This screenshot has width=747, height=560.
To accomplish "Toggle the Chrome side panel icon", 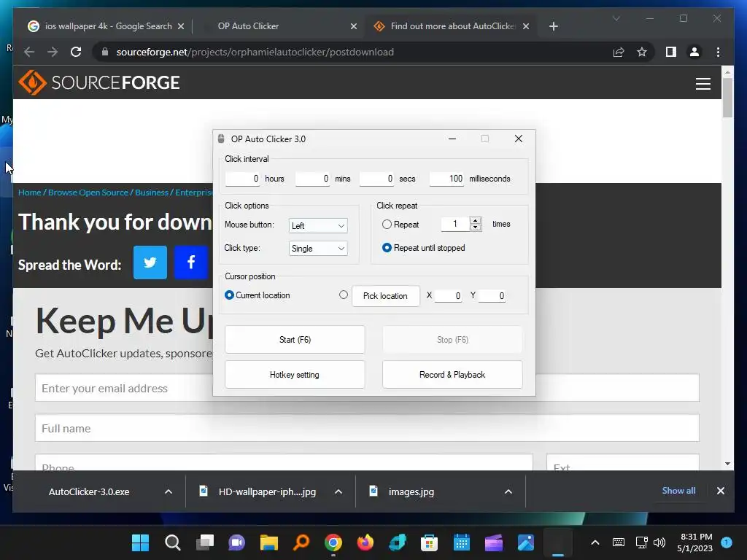I will (671, 52).
